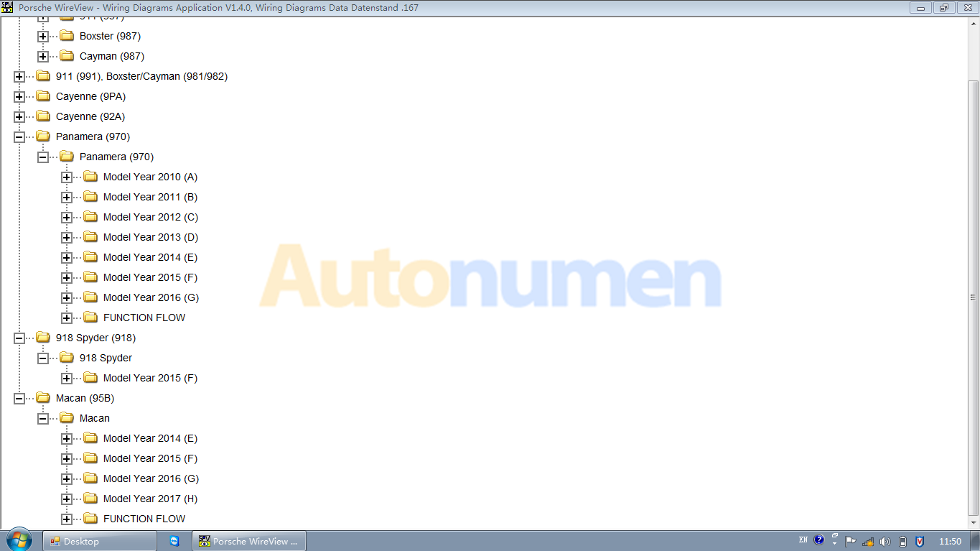The width and height of the screenshot is (980, 551).
Task: Expand Macan's FUNCTION FLOW node
Action: 67,519
